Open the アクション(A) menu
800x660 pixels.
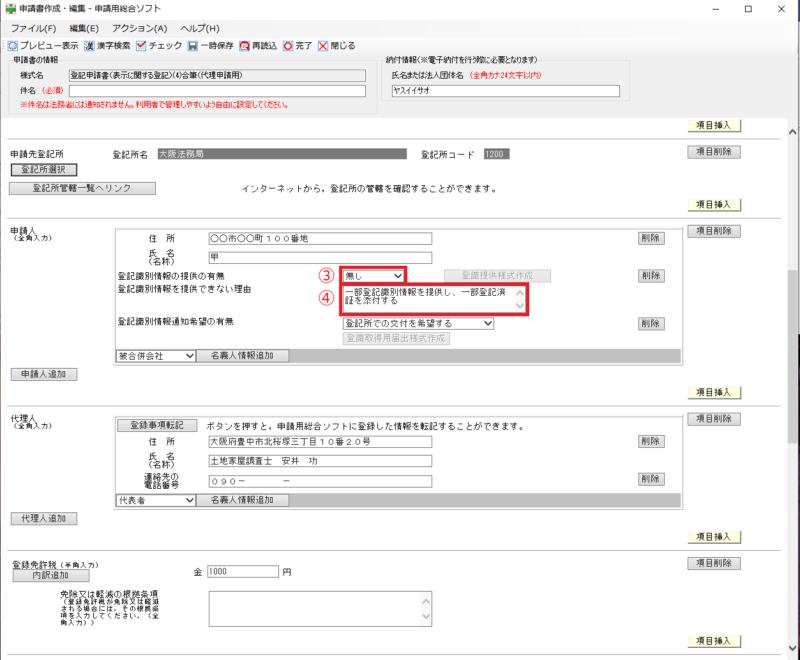138,28
